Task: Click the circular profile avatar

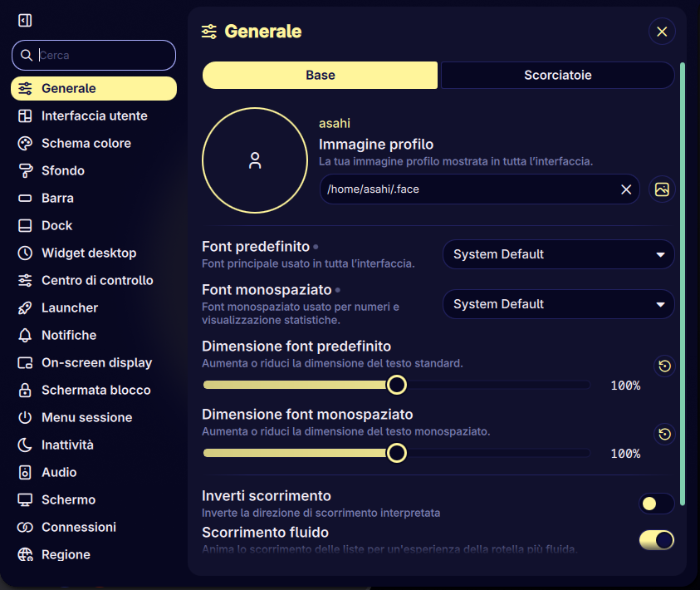Action: click(255, 160)
